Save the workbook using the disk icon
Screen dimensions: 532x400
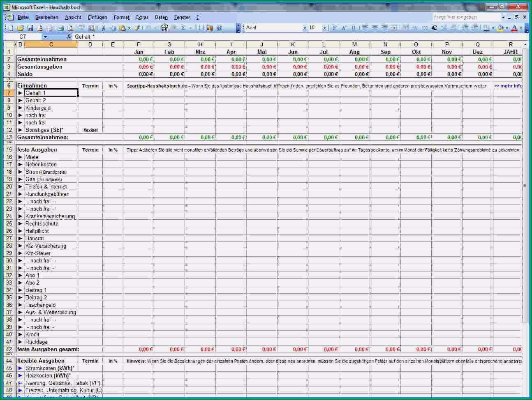[x=30, y=28]
